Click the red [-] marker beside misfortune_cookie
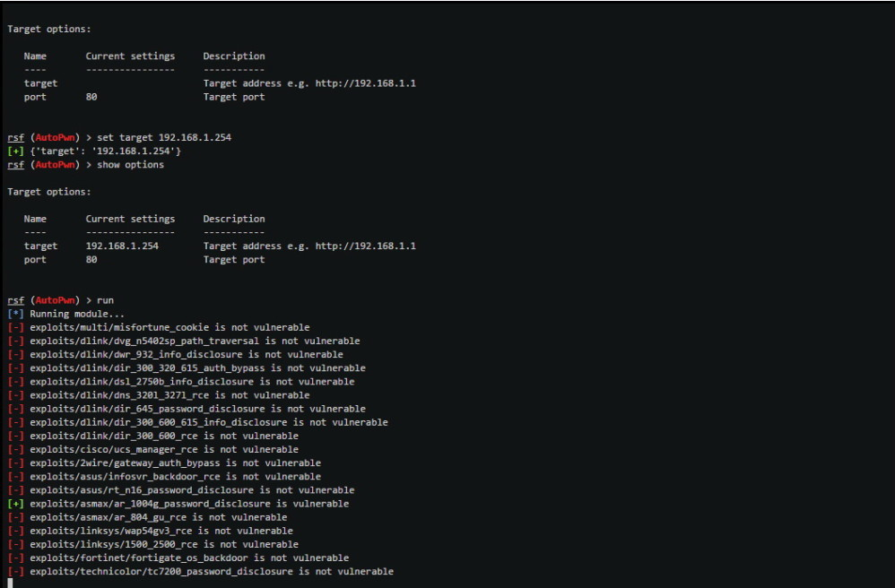The image size is (895, 588). pos(15,327)
